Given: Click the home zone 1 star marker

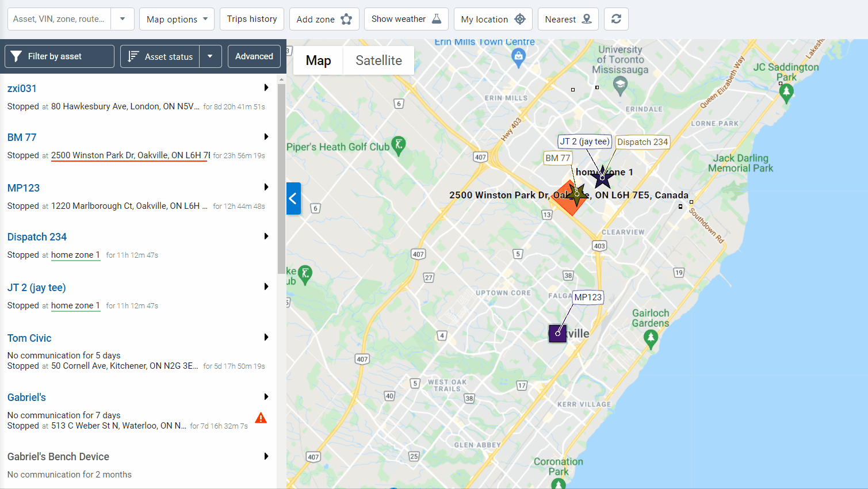Looking at the screenshot, I should coord(602,178).
